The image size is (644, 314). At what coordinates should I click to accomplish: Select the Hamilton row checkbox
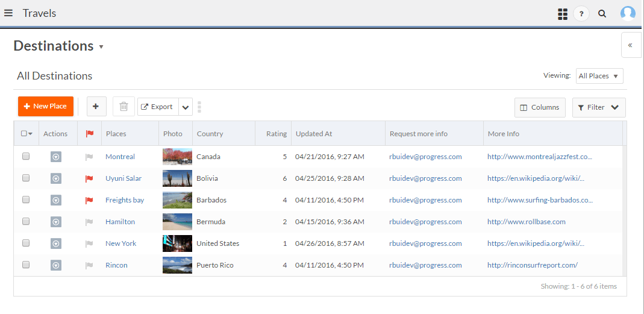click(x=26, y=222)
